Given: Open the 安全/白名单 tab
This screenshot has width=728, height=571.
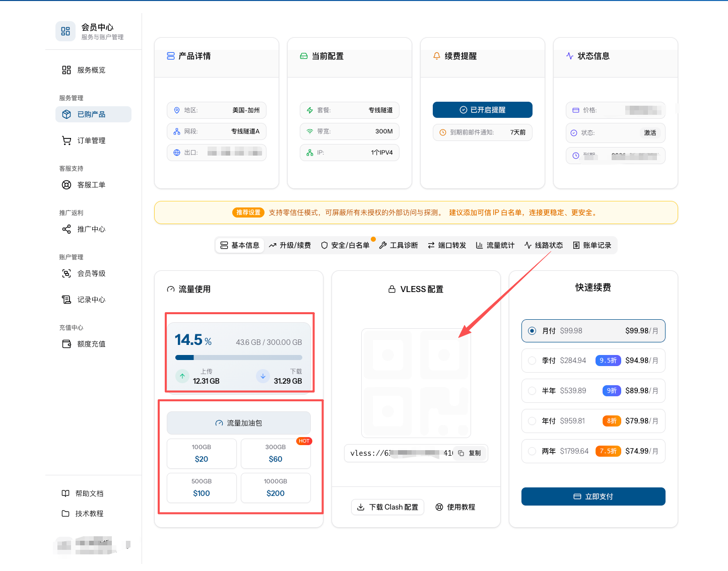Looking at the screenshot, I should click(345, 245).
